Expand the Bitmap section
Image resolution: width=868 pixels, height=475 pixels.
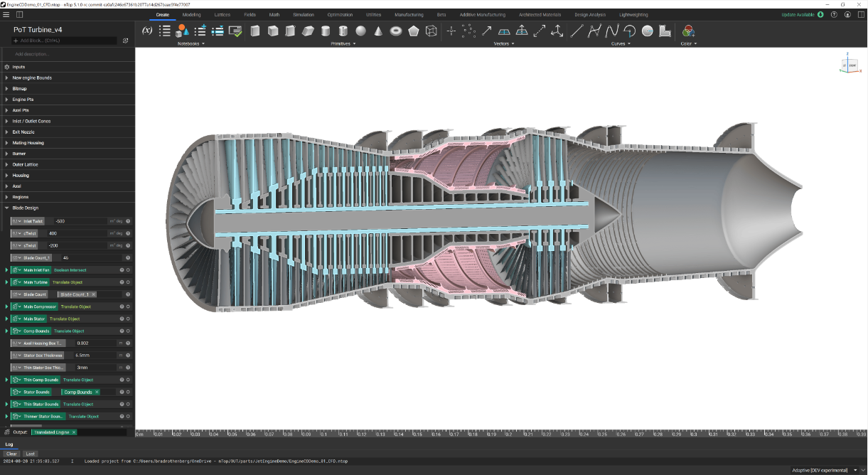click(6, 88)
